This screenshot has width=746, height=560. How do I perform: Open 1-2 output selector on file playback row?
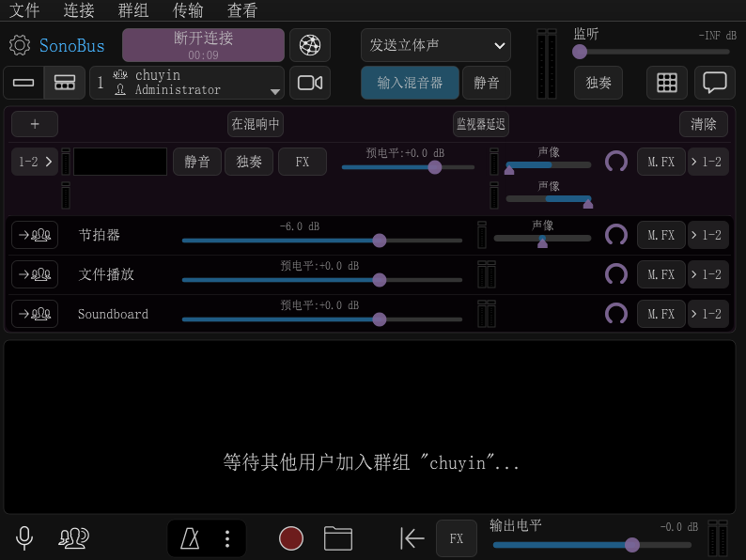(707, 274)
